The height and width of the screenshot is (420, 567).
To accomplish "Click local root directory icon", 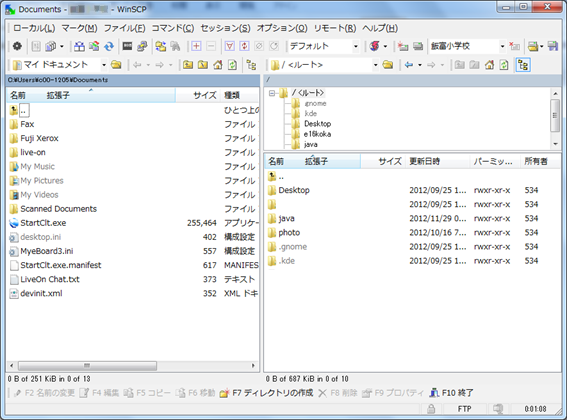I will coord(203,65).
